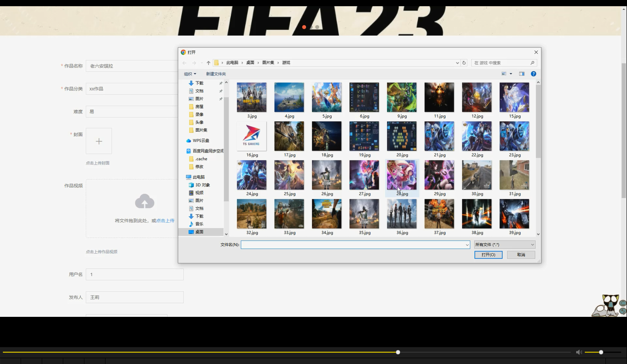Click 取消 button
The width and height of the screenshot is (627, 364).
point(521,255)
